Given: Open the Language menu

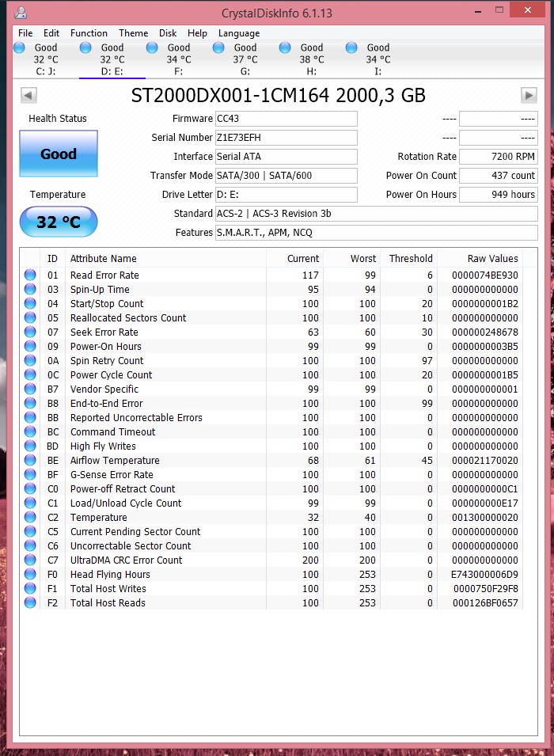Looking at the screenshot, I should tap(239, 33).
